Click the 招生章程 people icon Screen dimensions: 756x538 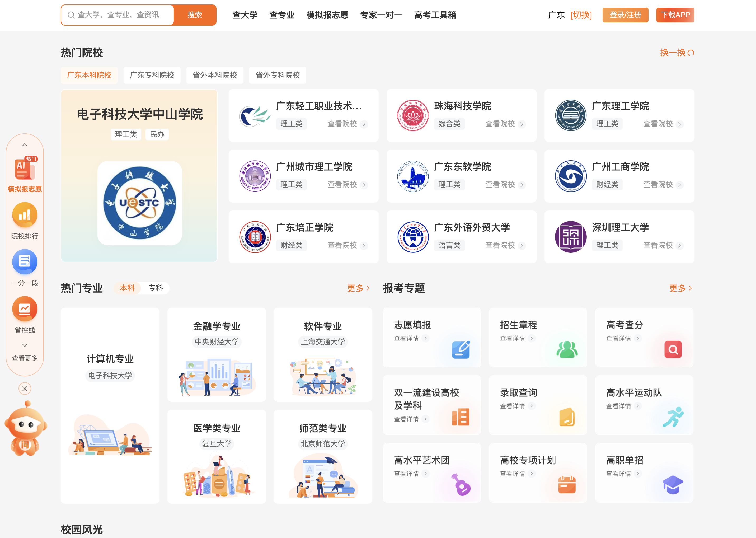point(567,349)
